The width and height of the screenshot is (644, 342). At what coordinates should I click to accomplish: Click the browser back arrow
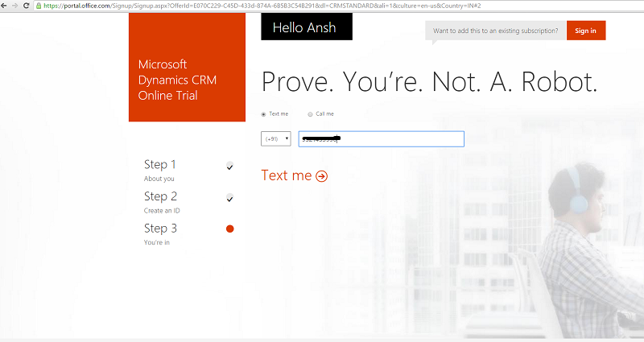tap(5, 6)
